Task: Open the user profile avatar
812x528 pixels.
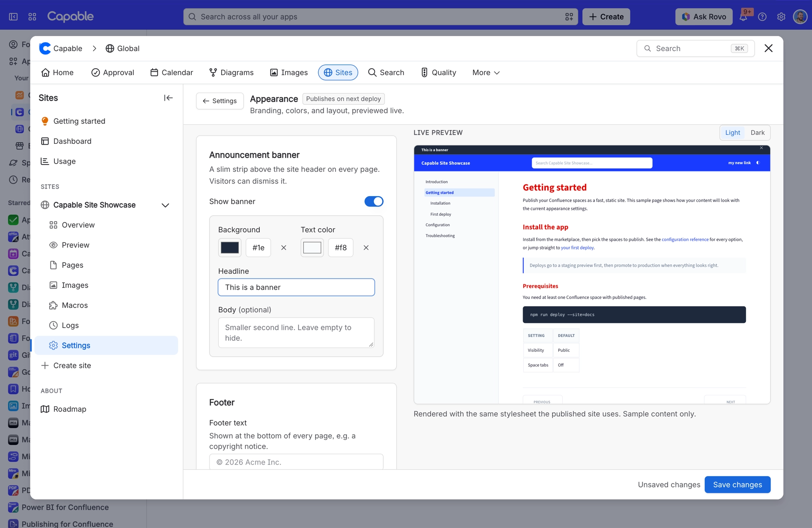Action: click(800, 17)
